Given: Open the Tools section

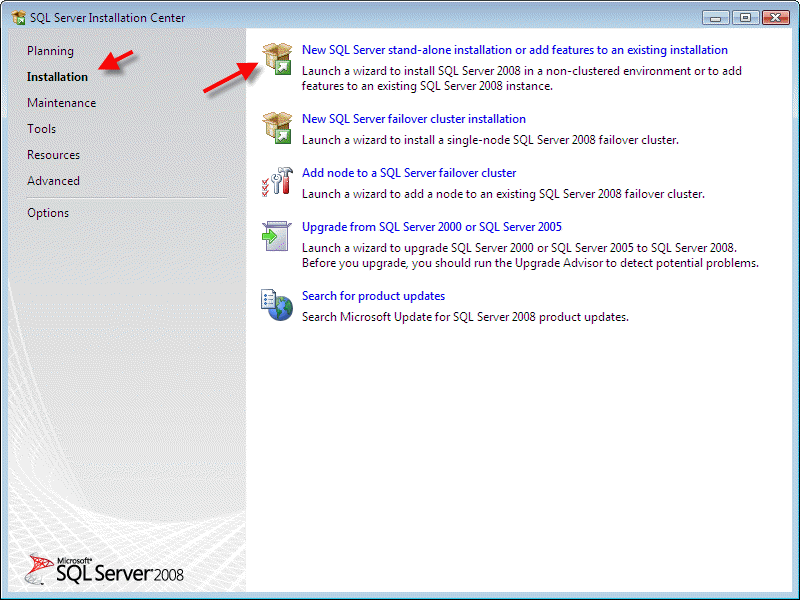Looking at the screenshot, I should click(x=41, y=129).
